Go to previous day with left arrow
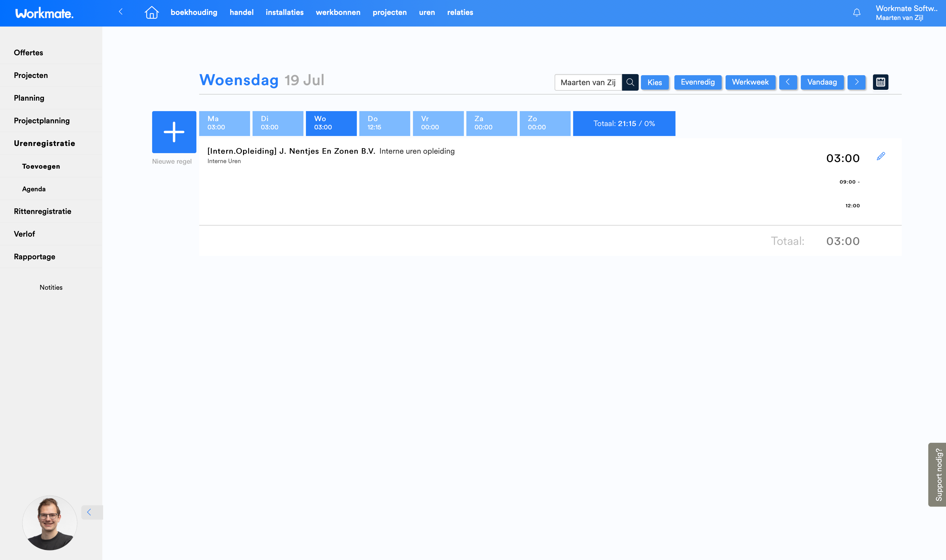Screen dimensions: 946x560 (788, 82)
